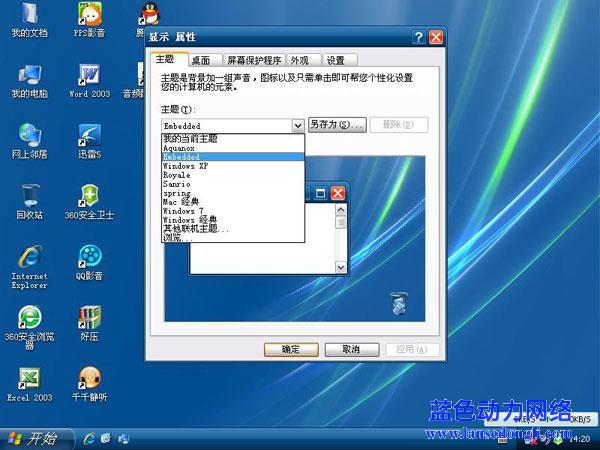Open the 我的电脑 desktop icon

[x=29, y=80]
